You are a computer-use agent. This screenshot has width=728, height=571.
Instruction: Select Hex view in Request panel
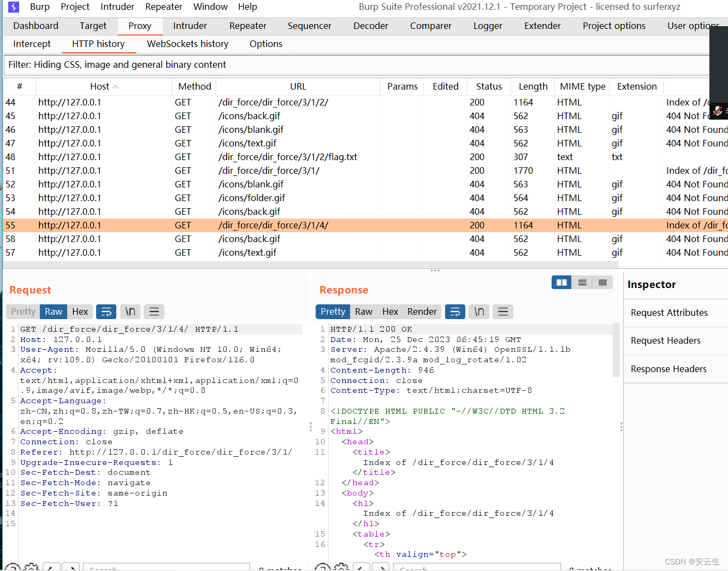[80, 311]
